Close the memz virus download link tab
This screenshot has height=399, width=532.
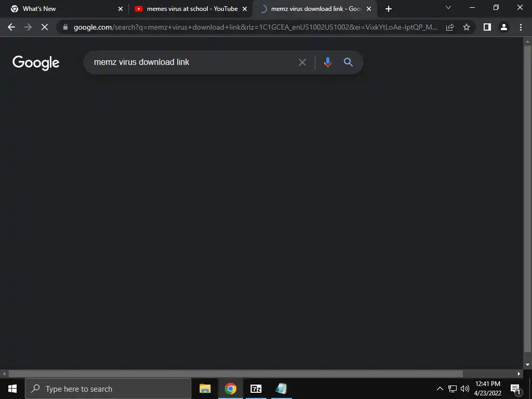point(369,9)
